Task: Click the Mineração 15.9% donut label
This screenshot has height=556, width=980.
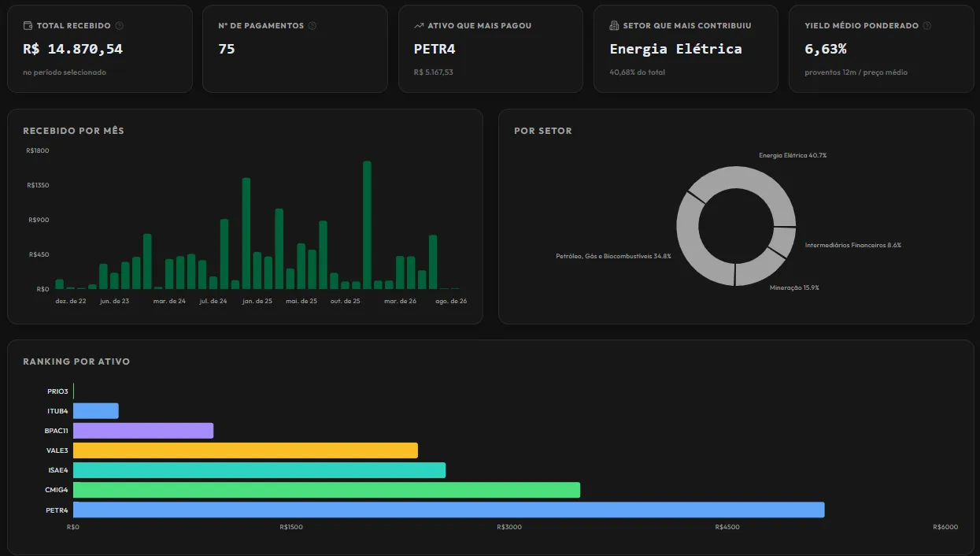Action: point(794,287)
